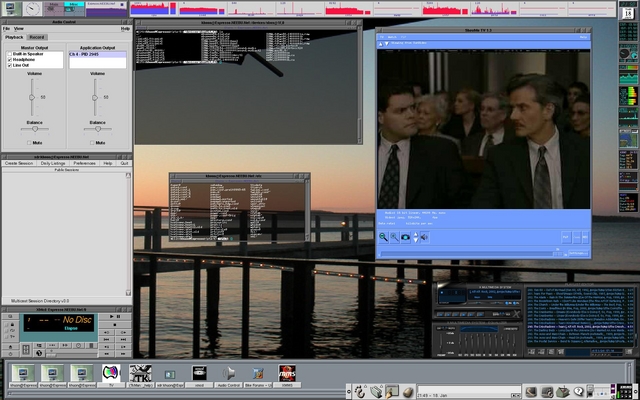Viewport: 640px width, 400px height.
Task: Open the rock-shaped launcher on panel
Action: coord(408,392)
